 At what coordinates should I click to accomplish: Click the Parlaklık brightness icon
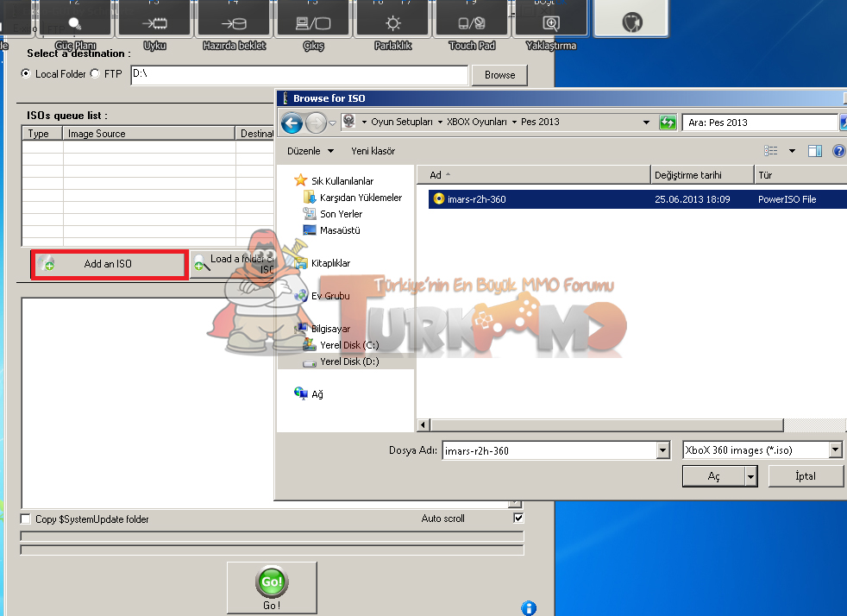(392, 23)
